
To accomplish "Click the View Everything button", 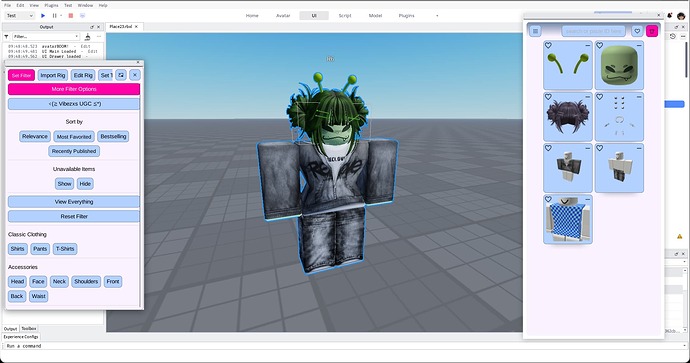I will (x=74, y=202).
